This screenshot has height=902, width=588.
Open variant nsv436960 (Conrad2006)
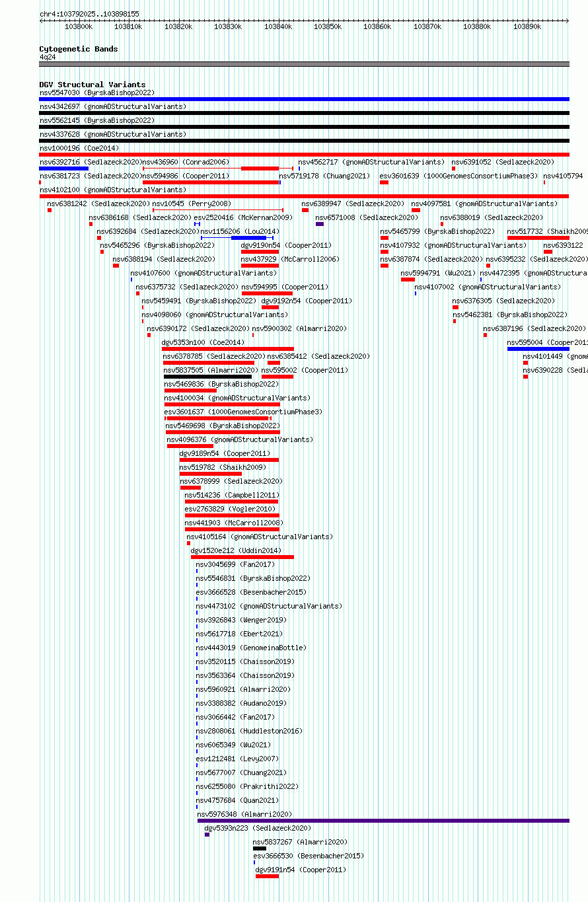click(x=186, y=162)
